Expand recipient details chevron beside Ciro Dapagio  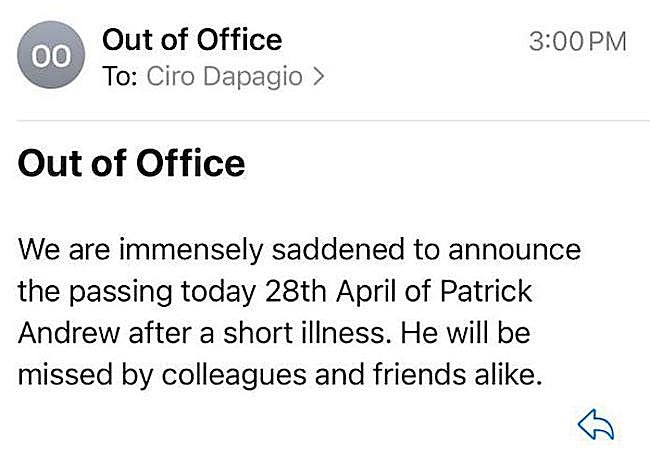coord(319,77)
